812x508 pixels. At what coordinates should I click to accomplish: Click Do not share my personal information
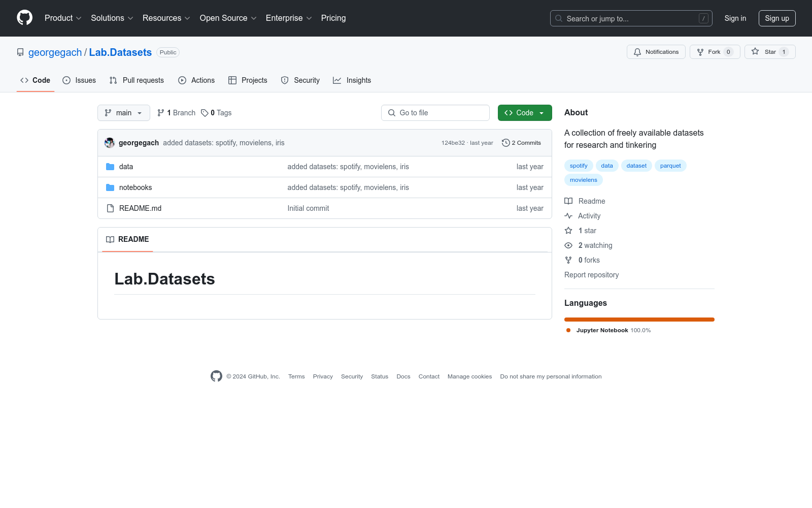pyautogui.click(x=551, y=376)
